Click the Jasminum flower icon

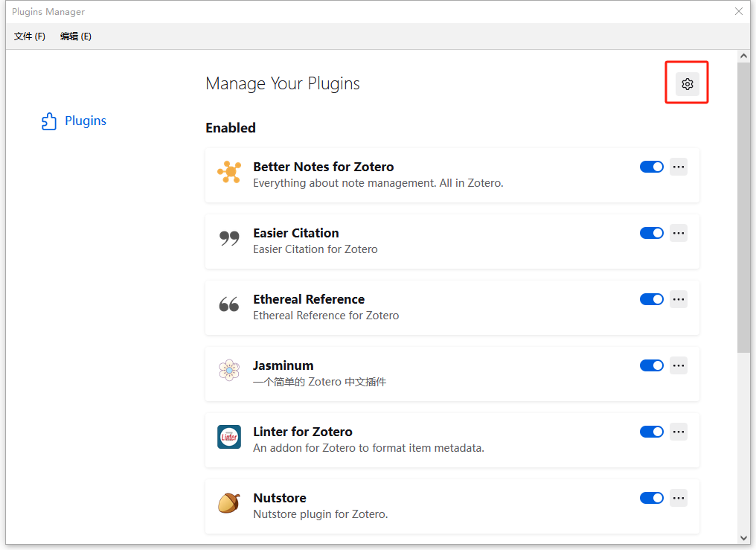[229, 370]
